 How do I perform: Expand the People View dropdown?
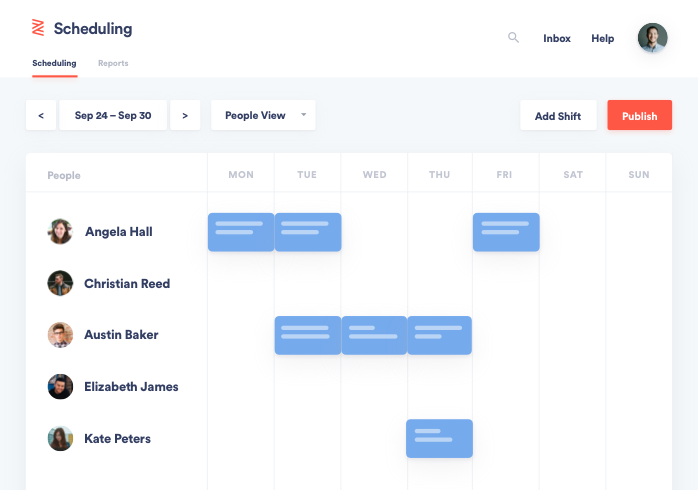263,115
